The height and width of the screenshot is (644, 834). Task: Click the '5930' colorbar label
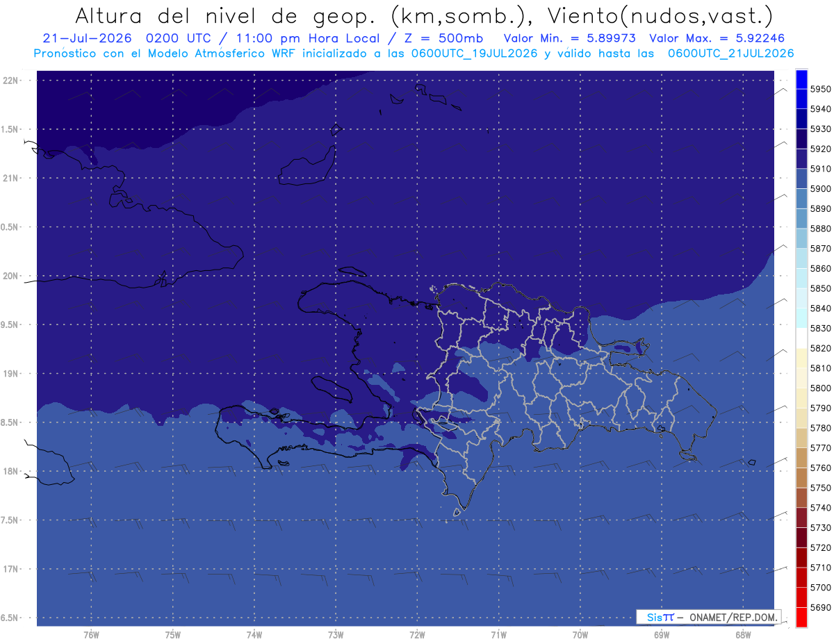[820, 129]
